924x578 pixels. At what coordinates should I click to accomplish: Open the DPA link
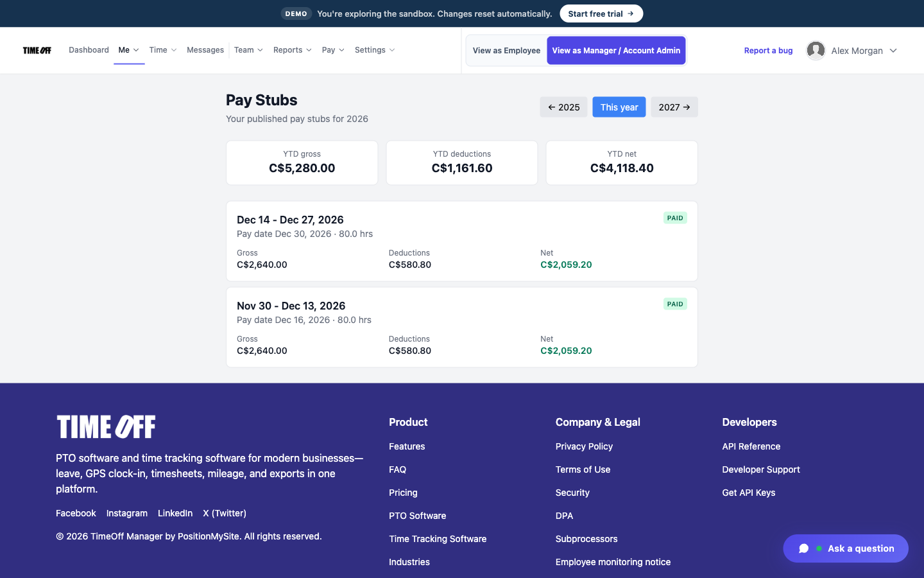click(565, 516)
